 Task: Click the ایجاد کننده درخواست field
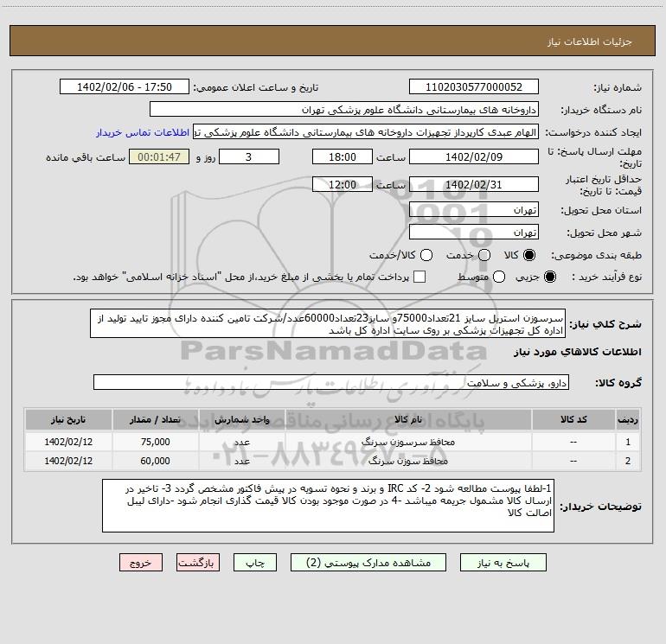(x=366, y=131)
